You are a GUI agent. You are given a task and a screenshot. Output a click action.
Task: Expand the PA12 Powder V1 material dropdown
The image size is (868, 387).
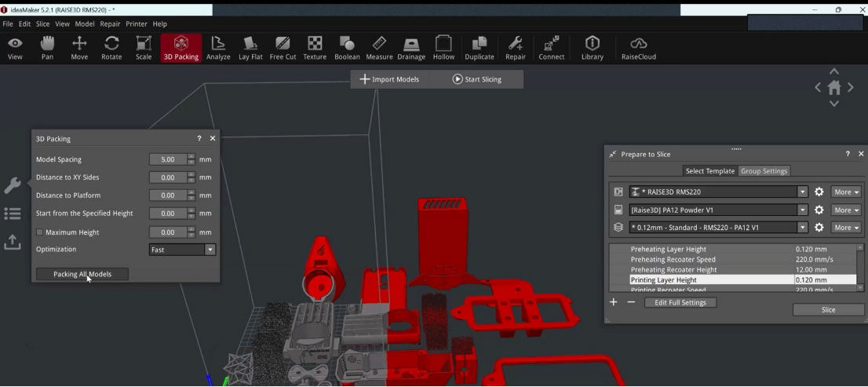click(802, 210)
